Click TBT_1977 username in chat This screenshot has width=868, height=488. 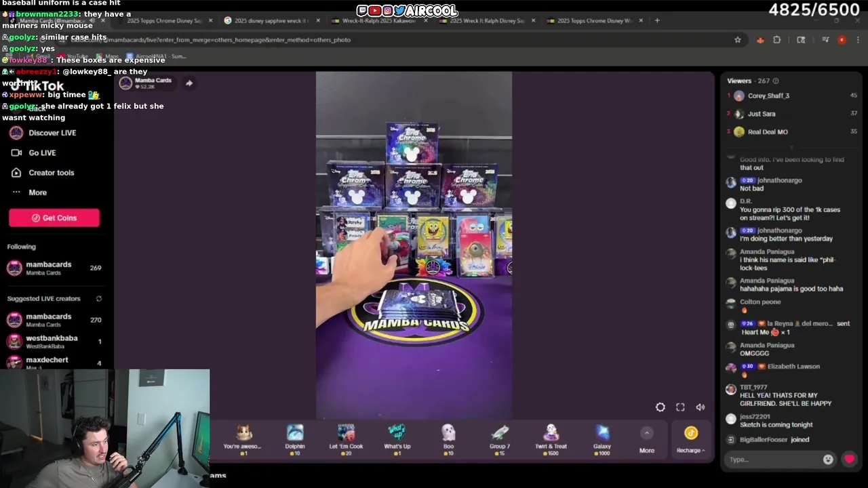753,387
